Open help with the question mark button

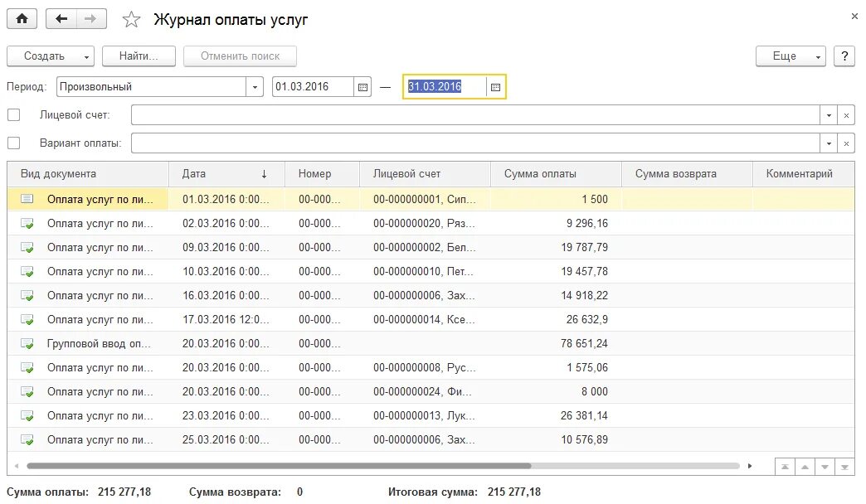pos(844,56)
